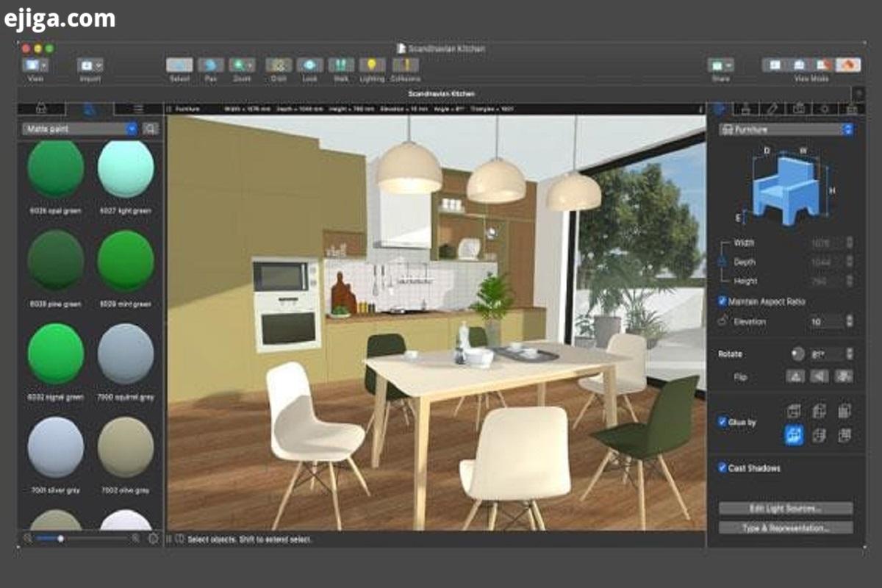Click the Lighting bulb icon
The width and height of the screenshot is (882, 588).
coord(372,65)
